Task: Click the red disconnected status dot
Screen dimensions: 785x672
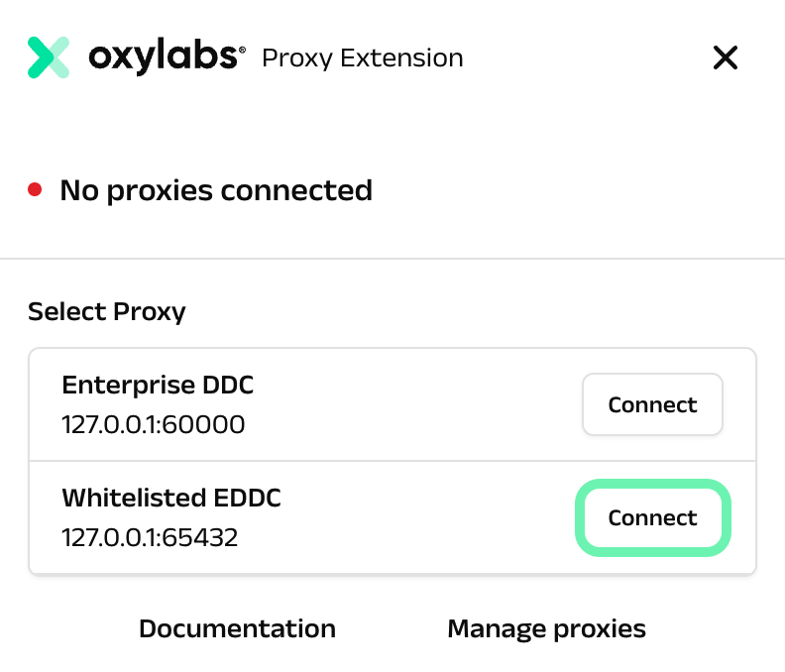Action: [x=35, y=189]
